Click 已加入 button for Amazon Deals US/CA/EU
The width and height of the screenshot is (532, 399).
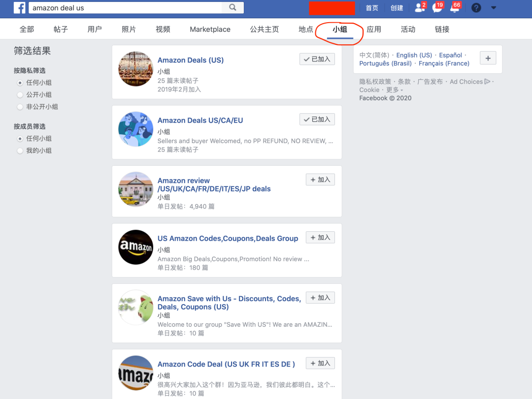pyautogui.click(x=317, y=120)
